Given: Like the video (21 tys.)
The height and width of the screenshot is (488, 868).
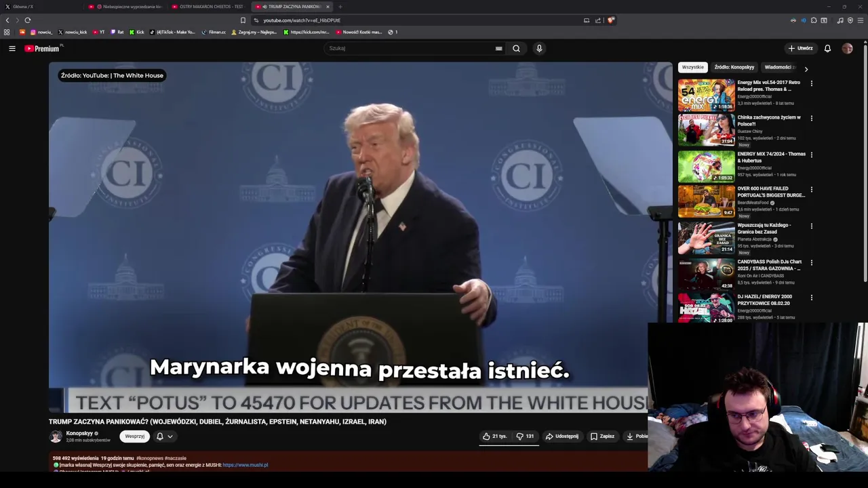Looking at the screenshot, I should point(494,436).
